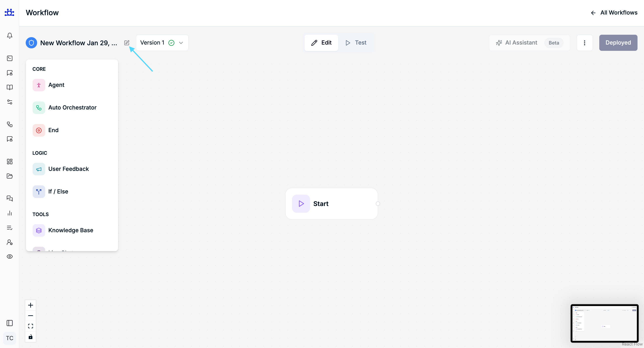Open the analytics bar chart sidebar icon
This screenshot has height=348, width=644.
click(9, 213)
